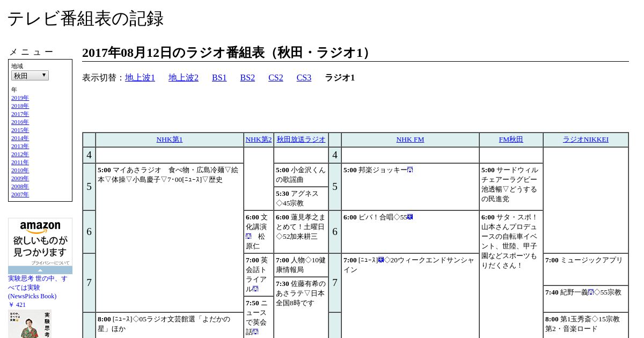The width and height of the screenshot is (644, 338).
Task: Click the 再 icon after 英会話トライアル
Action: pos(255,289)
